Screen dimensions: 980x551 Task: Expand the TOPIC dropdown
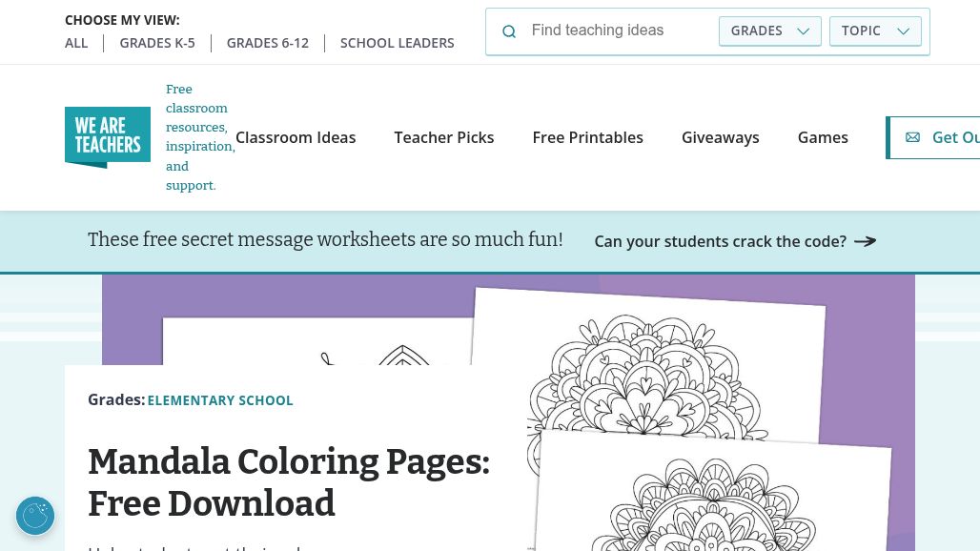[875, 31]
